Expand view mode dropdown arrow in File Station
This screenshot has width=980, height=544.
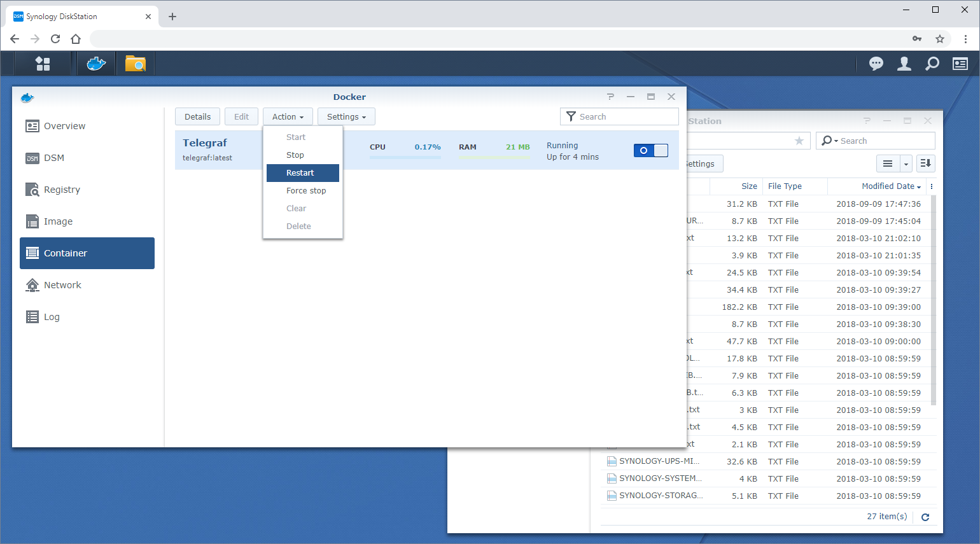(906, 164)
